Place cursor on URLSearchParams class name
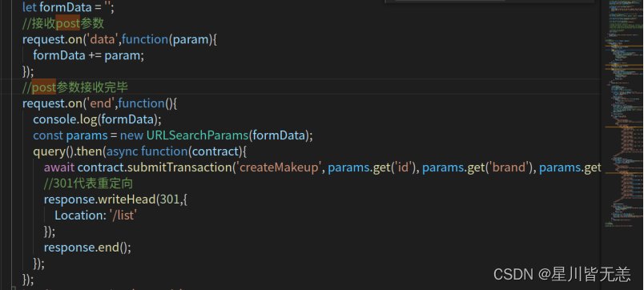This screenshot has height=290, width=644. coord(198,135)
